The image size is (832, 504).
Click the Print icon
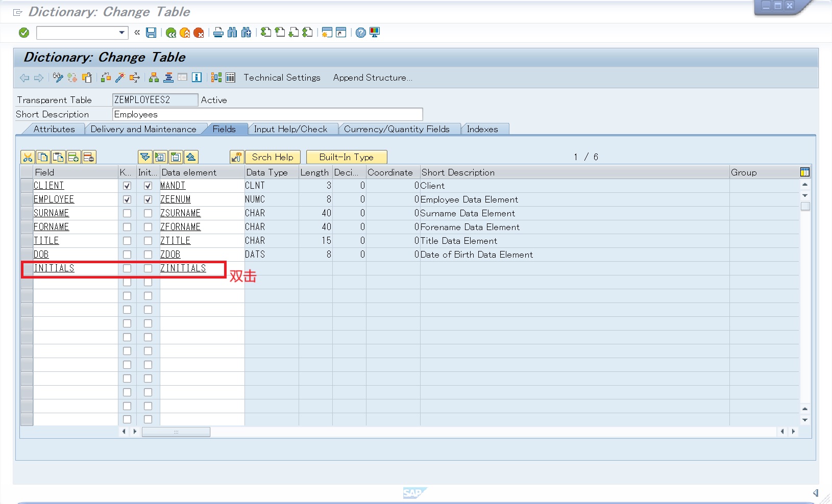pyautogui.click(x=218, y=33)
